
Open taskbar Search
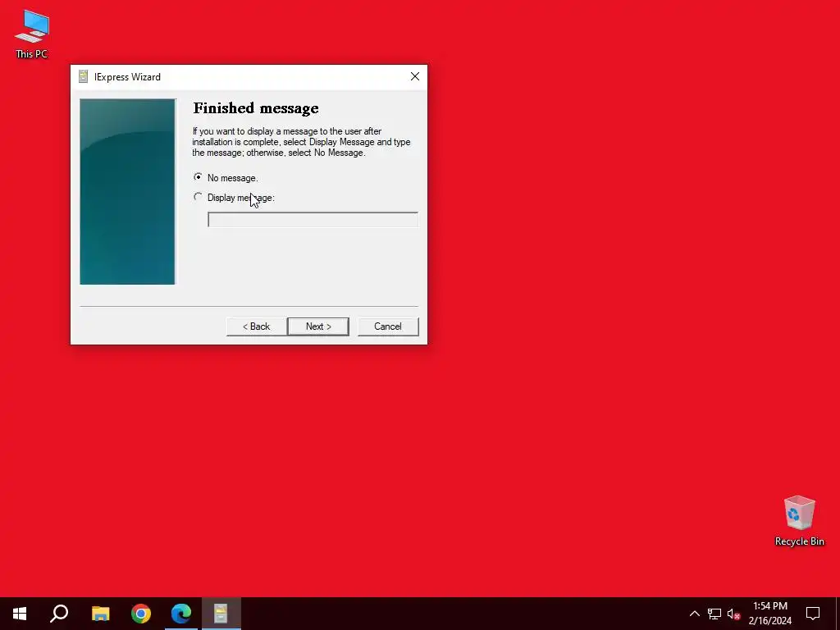[x=59, y=614]
